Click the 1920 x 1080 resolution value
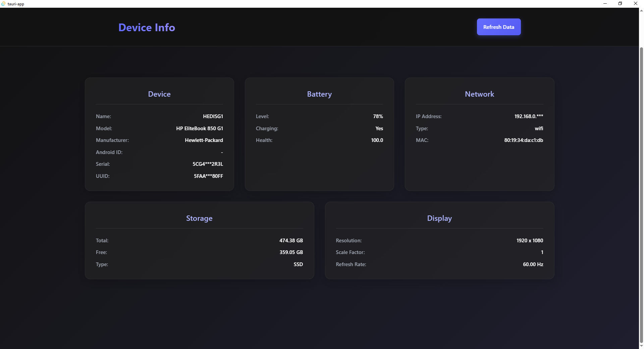 pyautogui.click(x=529, y=241)
